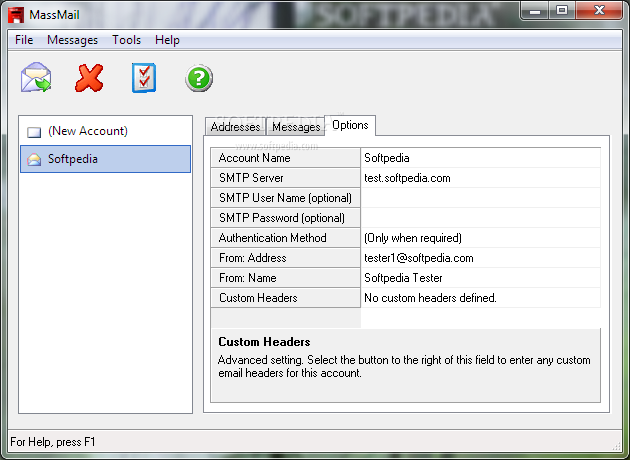
Task: Edit the Account Name value Softpedia
Action: pyautogui.click(x=481, y=158)
